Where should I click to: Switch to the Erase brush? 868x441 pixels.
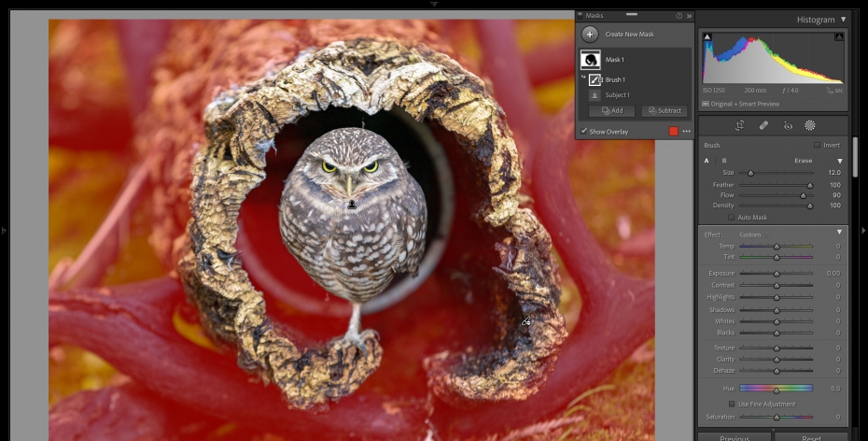804,161
